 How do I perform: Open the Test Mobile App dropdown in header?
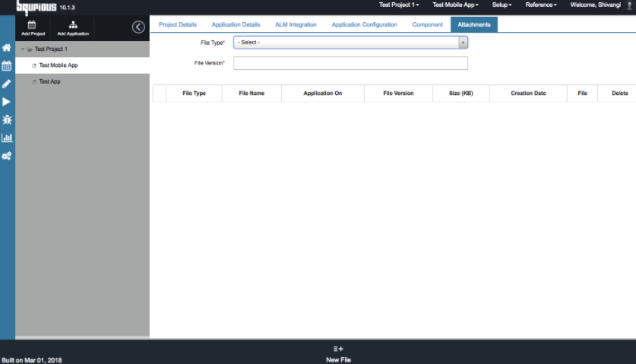455,5
